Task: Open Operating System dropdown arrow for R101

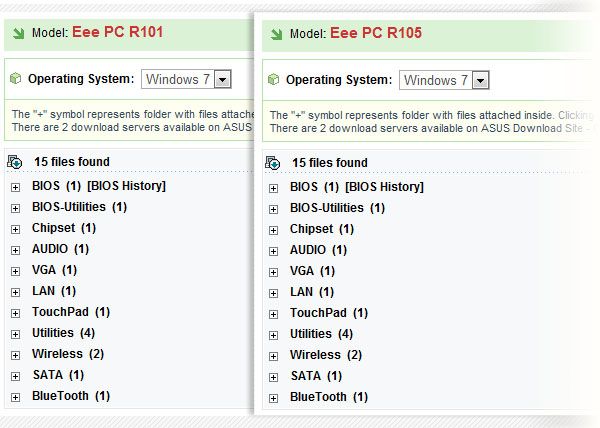Action: [x=222, y=80]
